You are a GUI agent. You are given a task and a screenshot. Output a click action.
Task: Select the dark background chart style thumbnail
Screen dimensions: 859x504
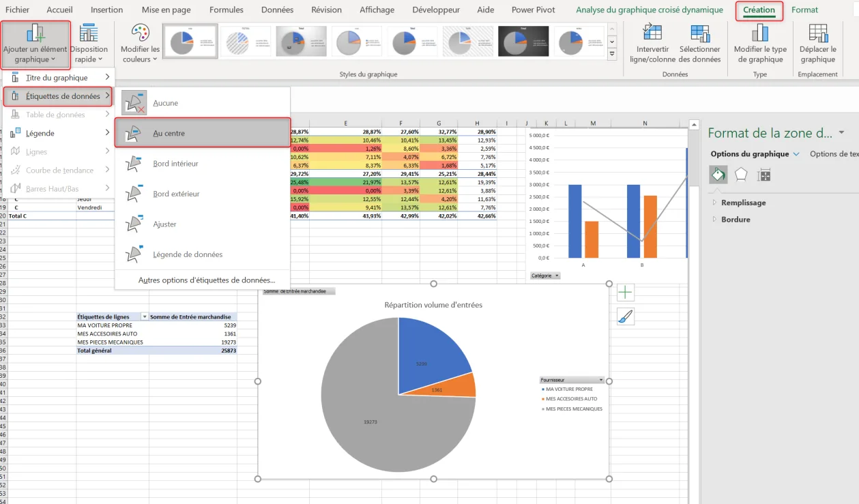coord(523,42)
